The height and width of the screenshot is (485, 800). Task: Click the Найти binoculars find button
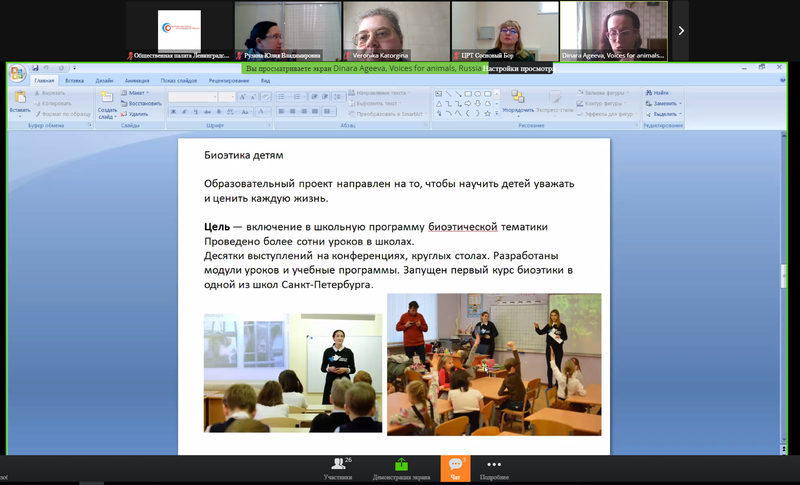(657, 93)
